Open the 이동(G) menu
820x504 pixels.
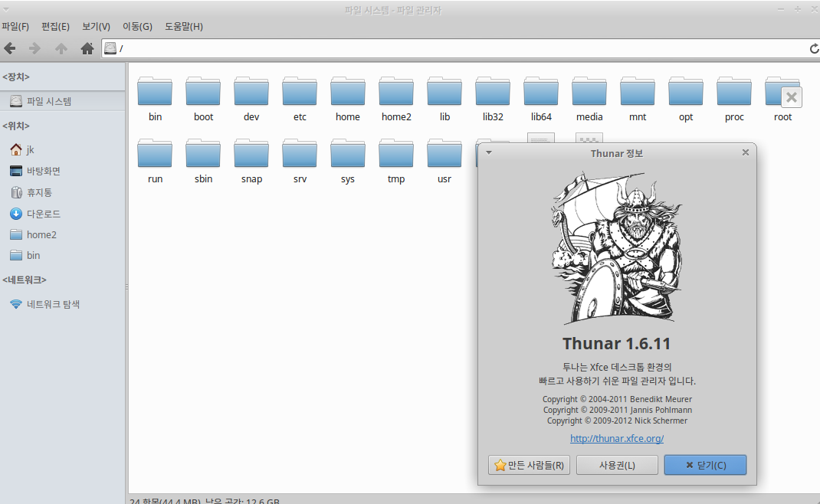click(x=137, y=26)
